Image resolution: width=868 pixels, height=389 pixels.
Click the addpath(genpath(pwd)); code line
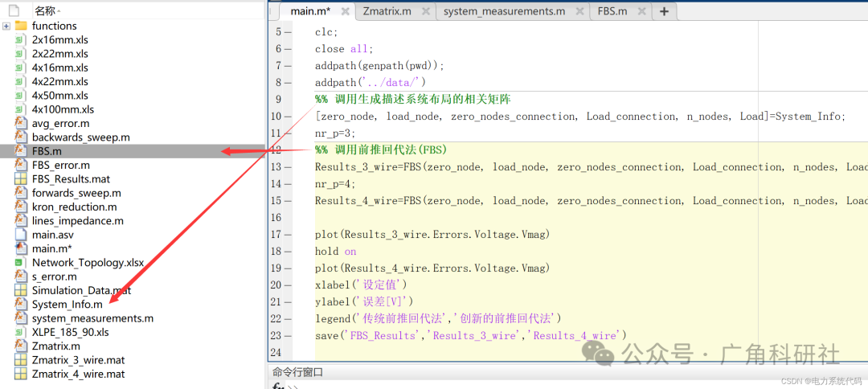[x=379, y=66]
